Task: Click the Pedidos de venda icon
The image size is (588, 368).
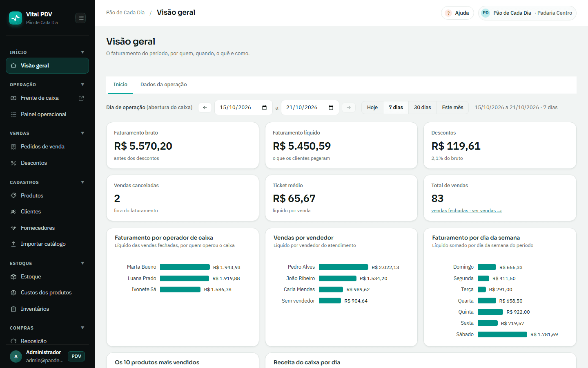Action: [x=13, y=147]
